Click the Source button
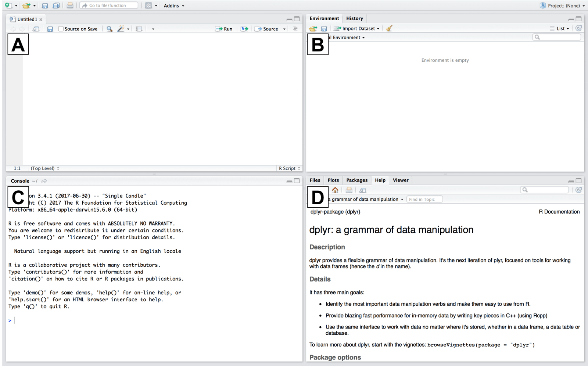 pyautogui.click(x=267, y=29)
